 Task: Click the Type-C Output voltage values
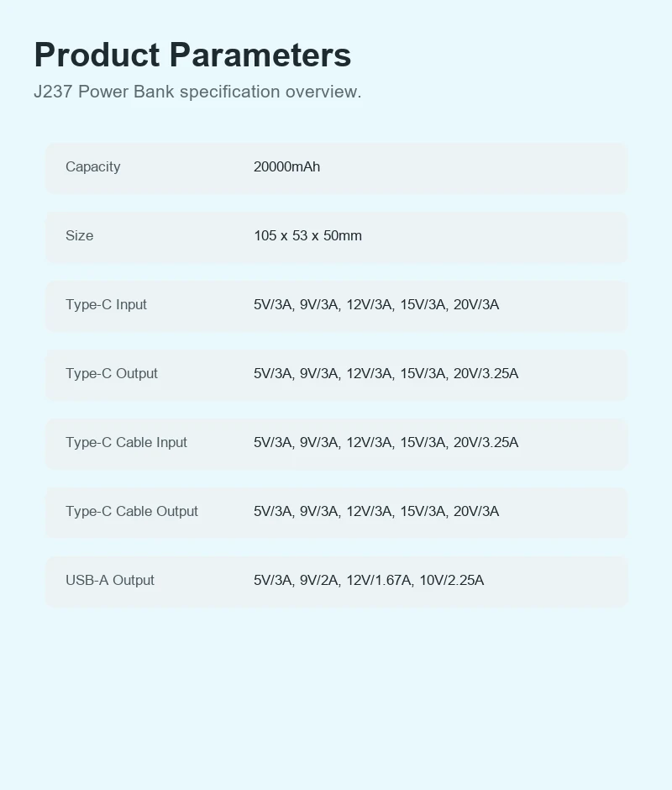click(x=386, y=374)
